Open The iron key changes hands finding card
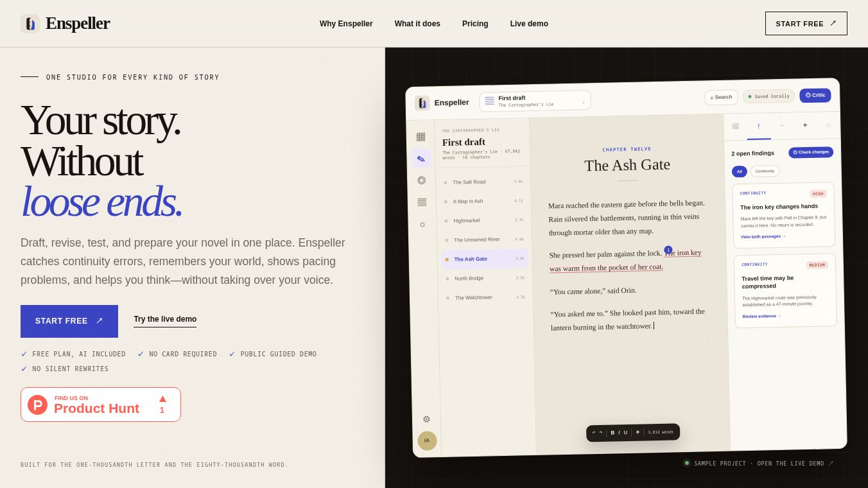 [x=784, y=215]
